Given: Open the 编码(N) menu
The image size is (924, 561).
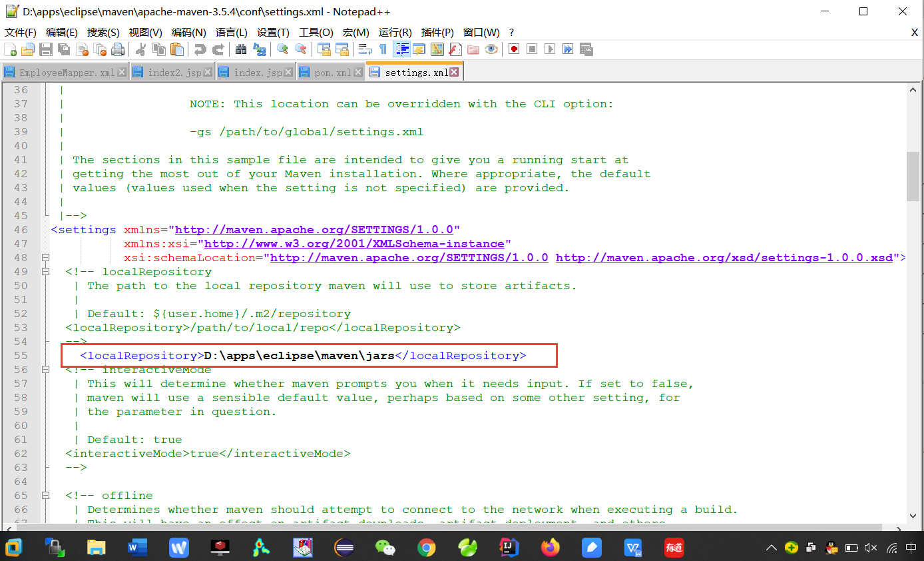Looking at the screenshot, I should coord(188,33).
